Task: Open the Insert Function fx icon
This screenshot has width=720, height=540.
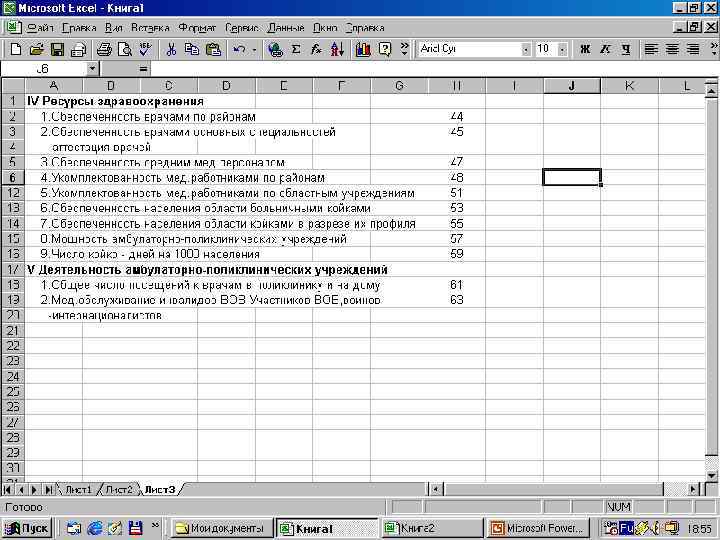Action: click(316, 49)
